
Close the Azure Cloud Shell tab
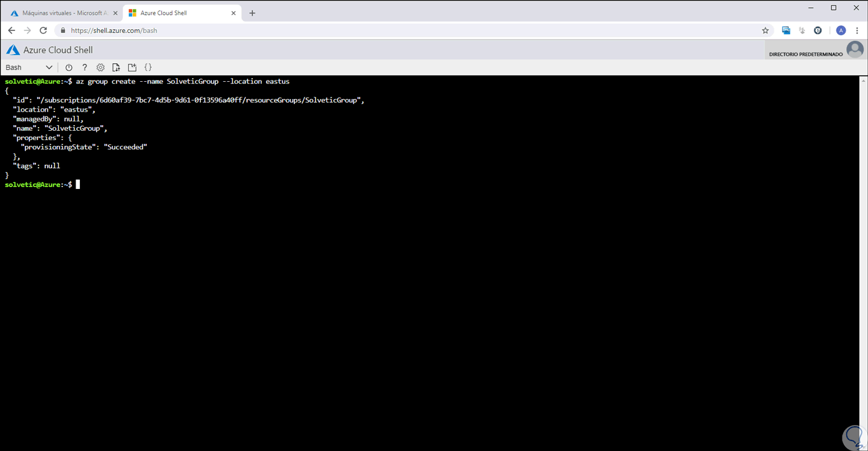click(233, 13)
